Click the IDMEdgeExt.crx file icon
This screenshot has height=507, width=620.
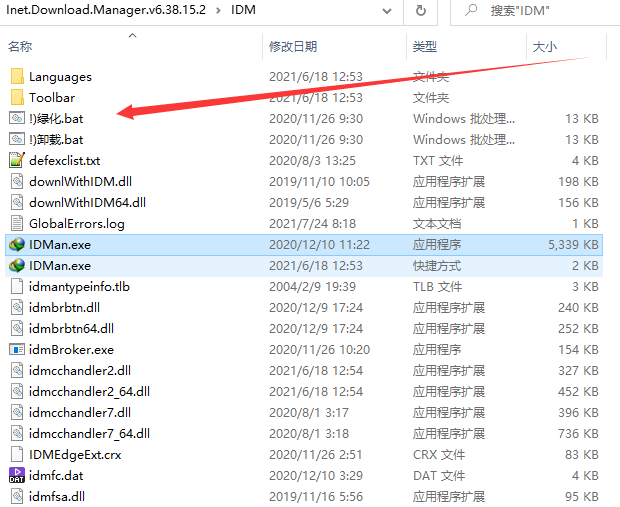(17, 454)
